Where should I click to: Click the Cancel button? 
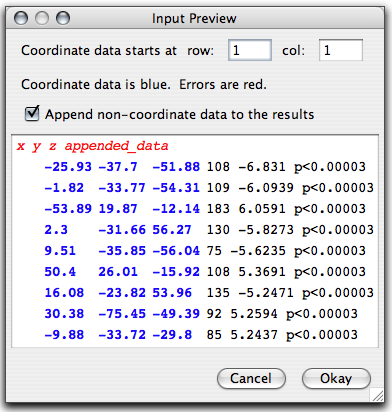[x=251, y=378]
